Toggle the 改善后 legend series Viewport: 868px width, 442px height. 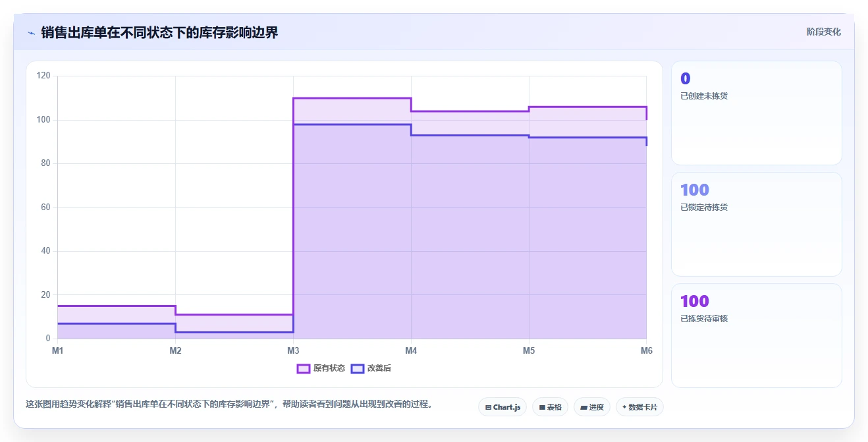pyautogui.click(x=371, y=368)
